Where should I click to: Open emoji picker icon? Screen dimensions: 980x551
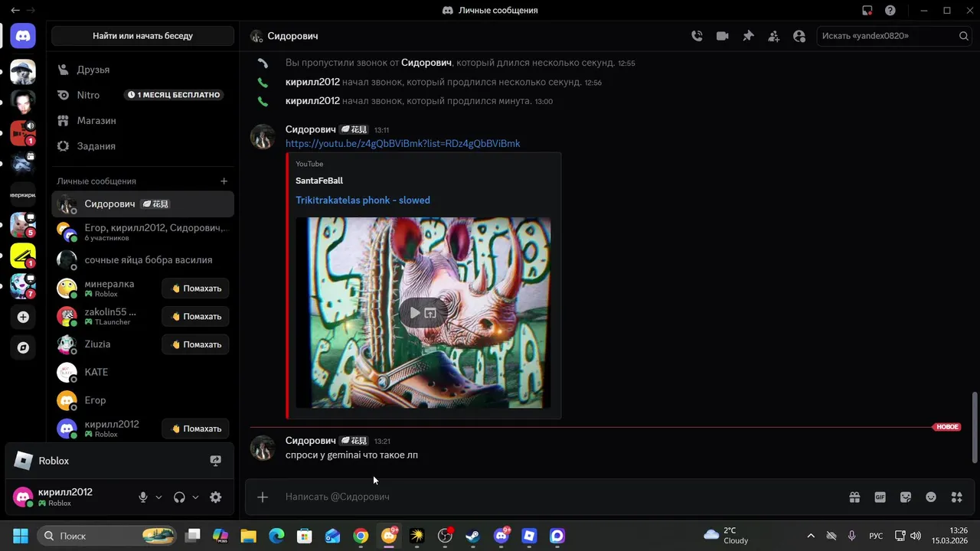coord(931,497)
